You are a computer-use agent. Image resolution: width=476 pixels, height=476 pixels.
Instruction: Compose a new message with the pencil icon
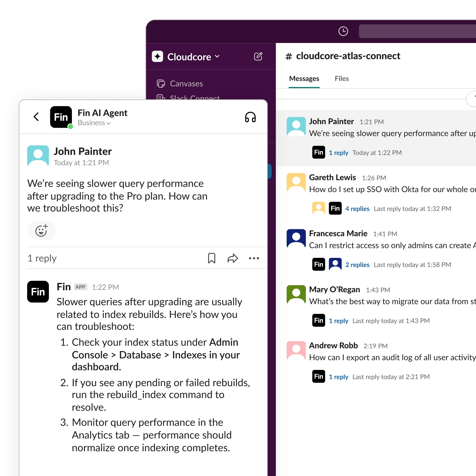click(258, 56)
